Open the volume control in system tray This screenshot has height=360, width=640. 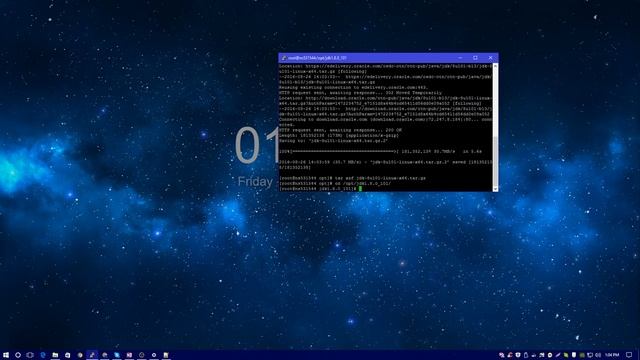pos(598,355)
